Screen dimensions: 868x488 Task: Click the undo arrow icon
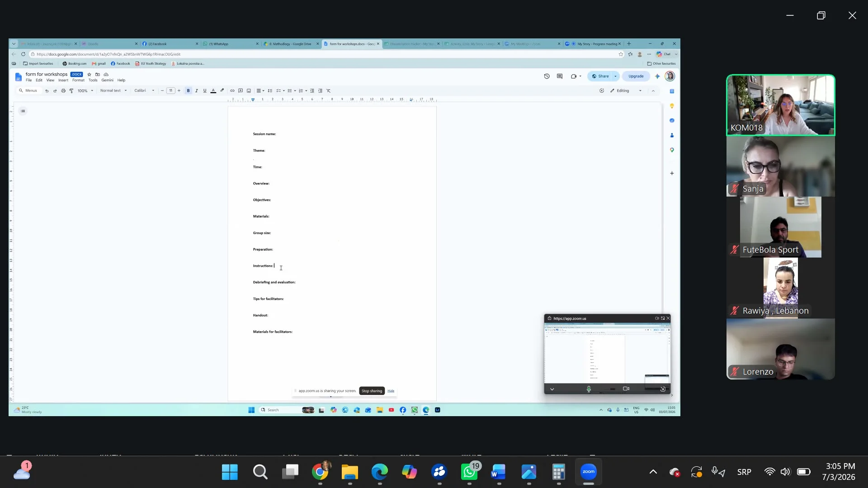coord(47,91)
